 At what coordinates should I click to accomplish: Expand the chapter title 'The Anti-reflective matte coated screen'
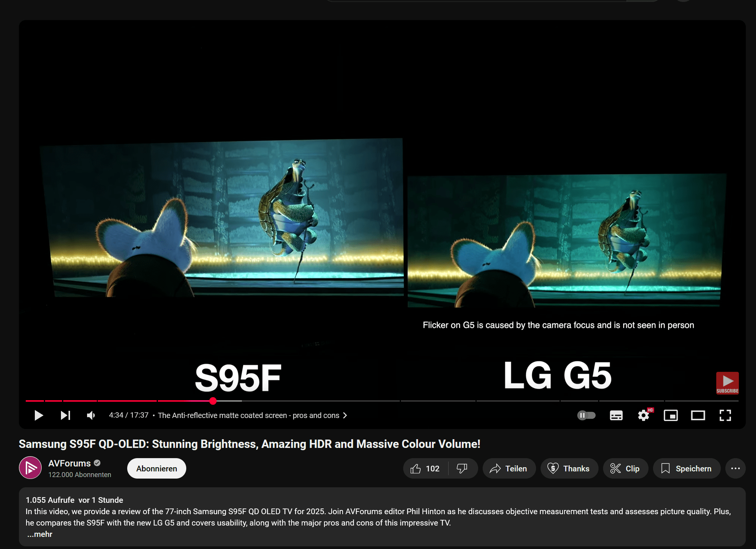tap(253, 415)
